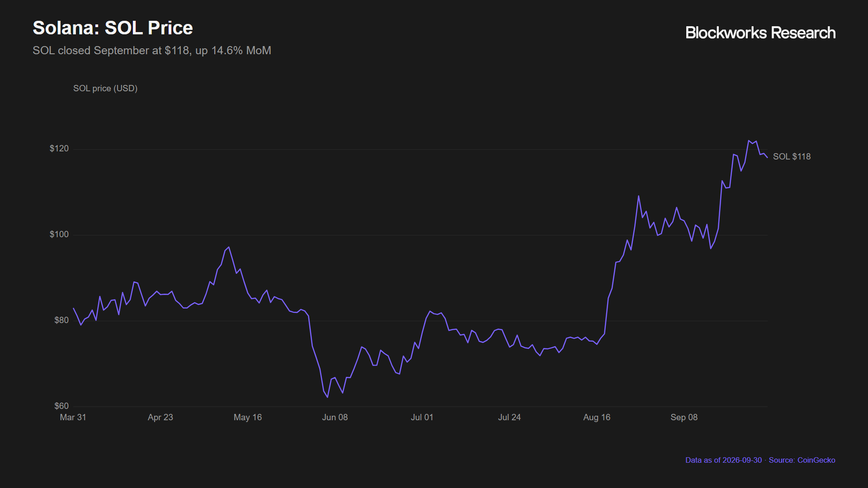Click the $80 y-axis tick label
868x488 pixels.
pos(61,320)
